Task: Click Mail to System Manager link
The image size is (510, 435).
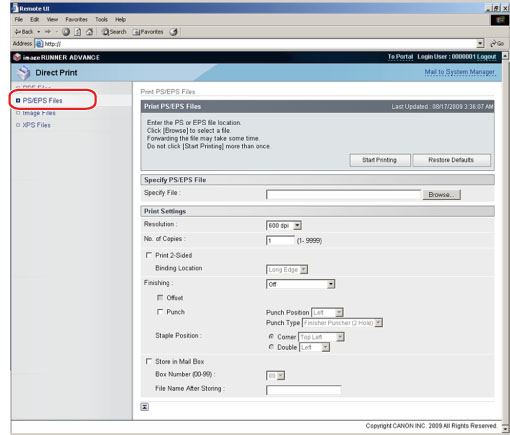Action: 459,72
